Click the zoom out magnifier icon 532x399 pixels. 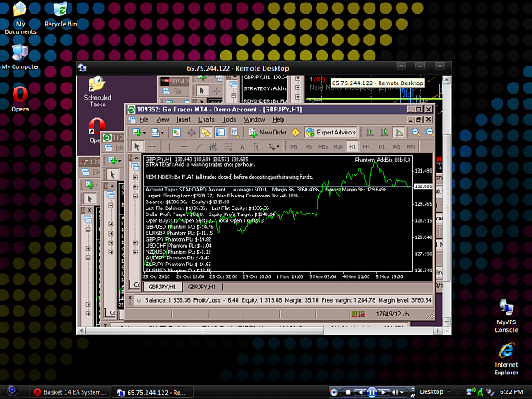(x=430, y=133)
